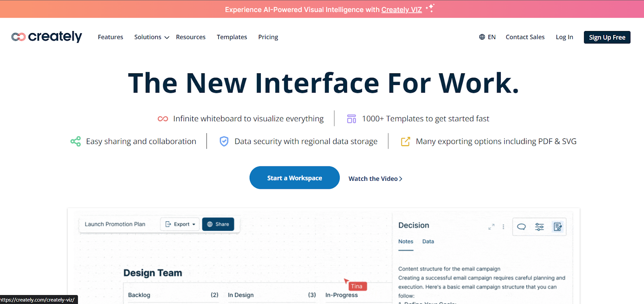This screenshot has height=304, width=644.
Task: Open the three-dot menu beside Decision
Action: click(x=503, y=227)
